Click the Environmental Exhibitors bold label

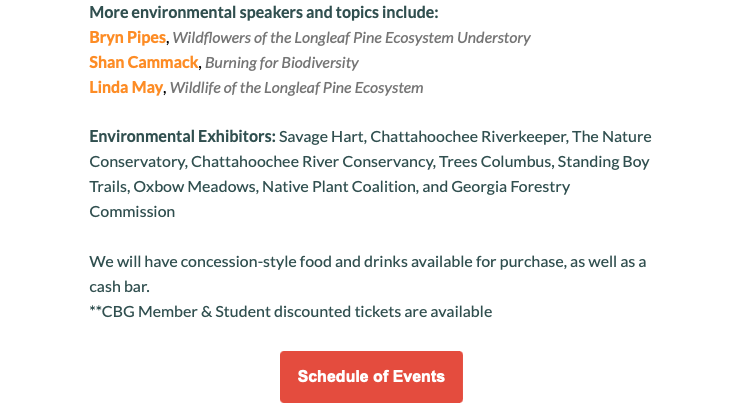pyautogui.click(x=182, y=137)
